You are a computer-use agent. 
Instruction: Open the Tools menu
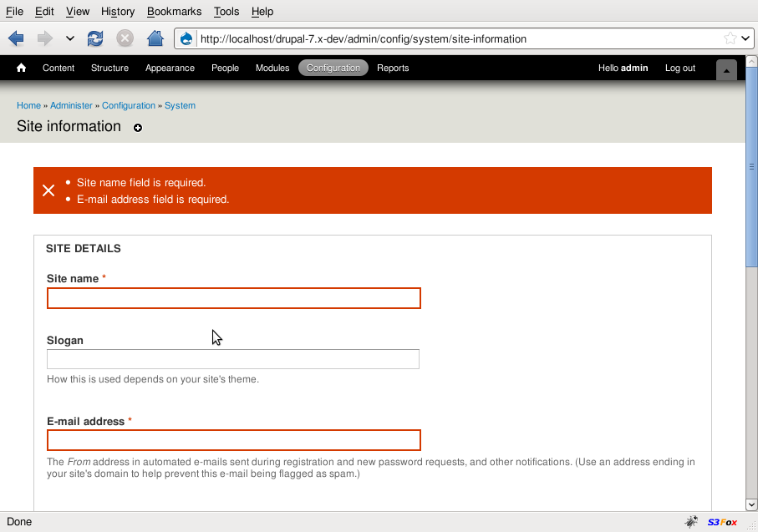click(x=226, y=11)
